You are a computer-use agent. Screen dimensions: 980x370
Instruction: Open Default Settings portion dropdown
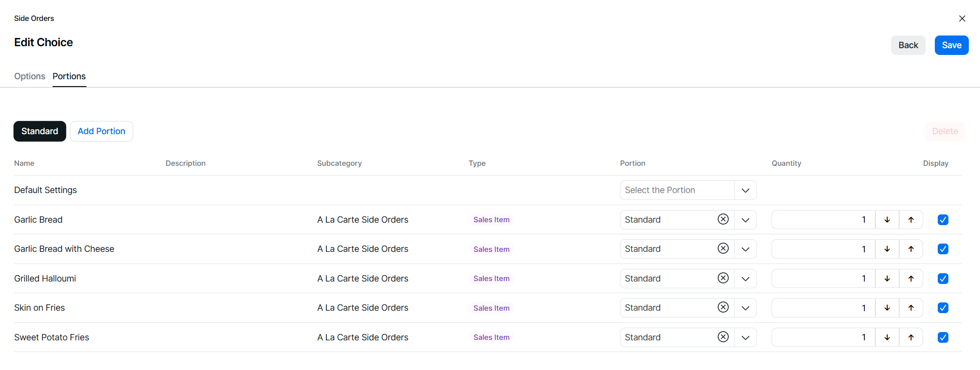(x=745, y=190)
